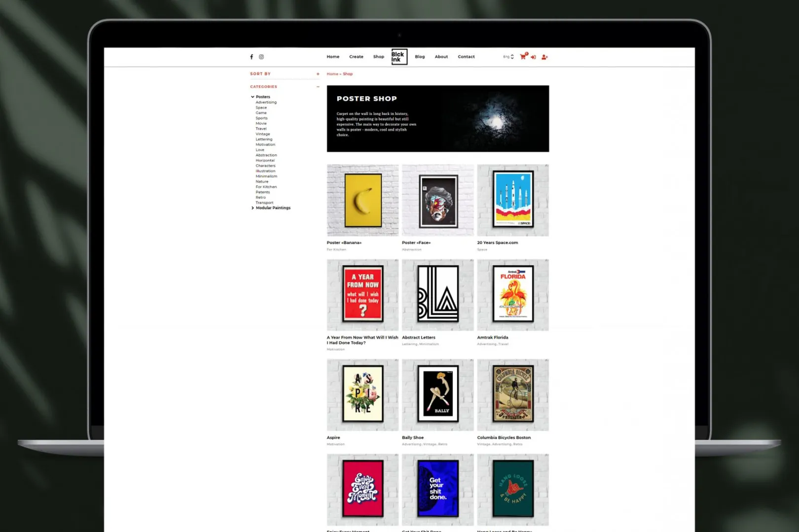Select the Patents category
This screenshot has height=532, width=799.
(262, 192)
